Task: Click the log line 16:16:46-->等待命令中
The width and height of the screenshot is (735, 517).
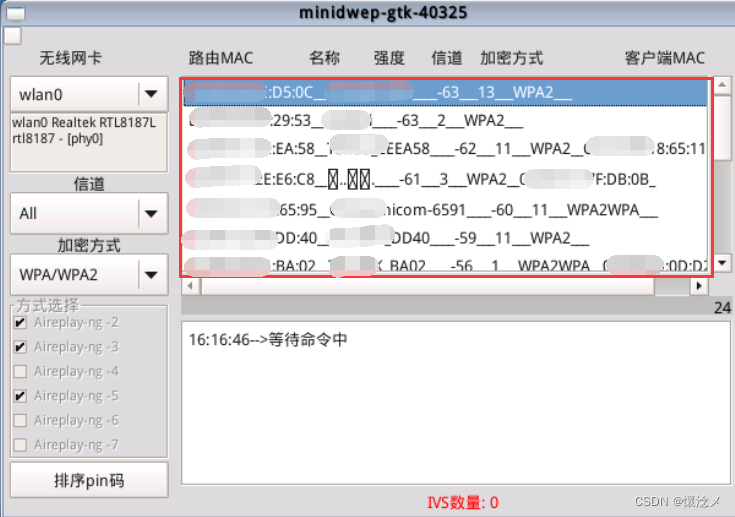Action: [x=268, y=339]
